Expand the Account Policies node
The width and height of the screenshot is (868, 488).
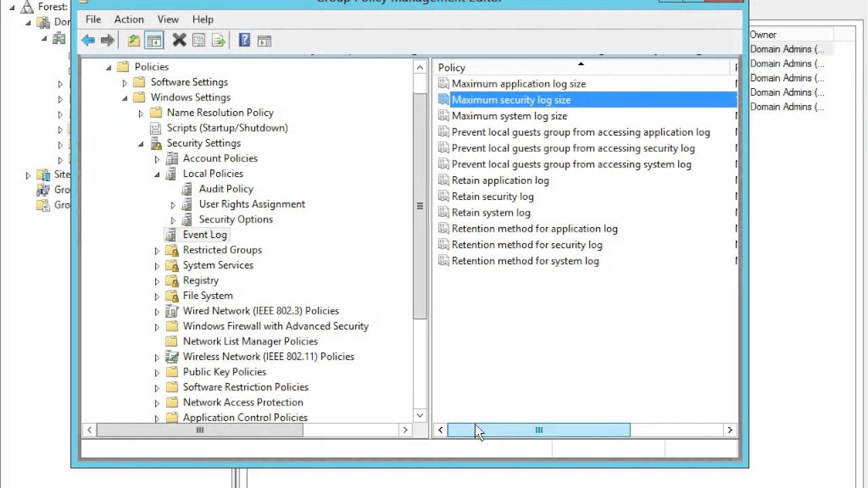157,159
